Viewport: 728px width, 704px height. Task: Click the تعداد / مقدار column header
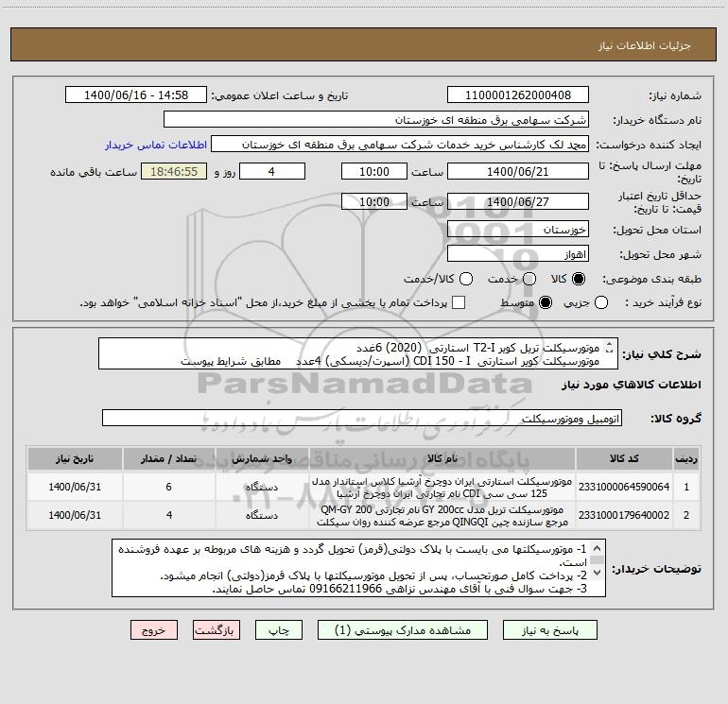[x=168, y=458]
